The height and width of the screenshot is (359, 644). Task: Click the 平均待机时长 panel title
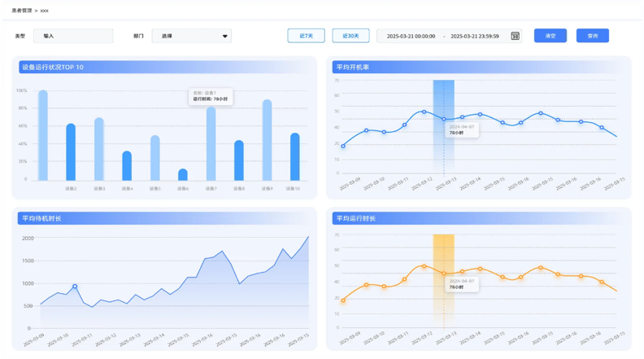[x=41, y=218]
